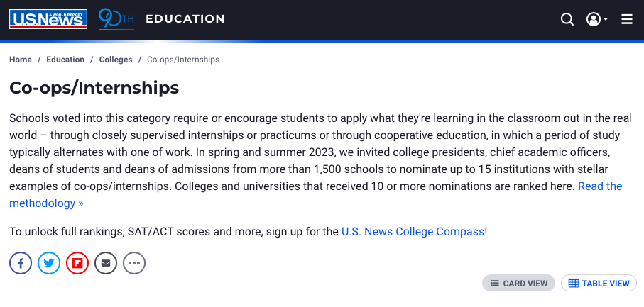The image size is (644, 307).
Task: Go to Home breadcrumb
Action: (x=21, y=60)
